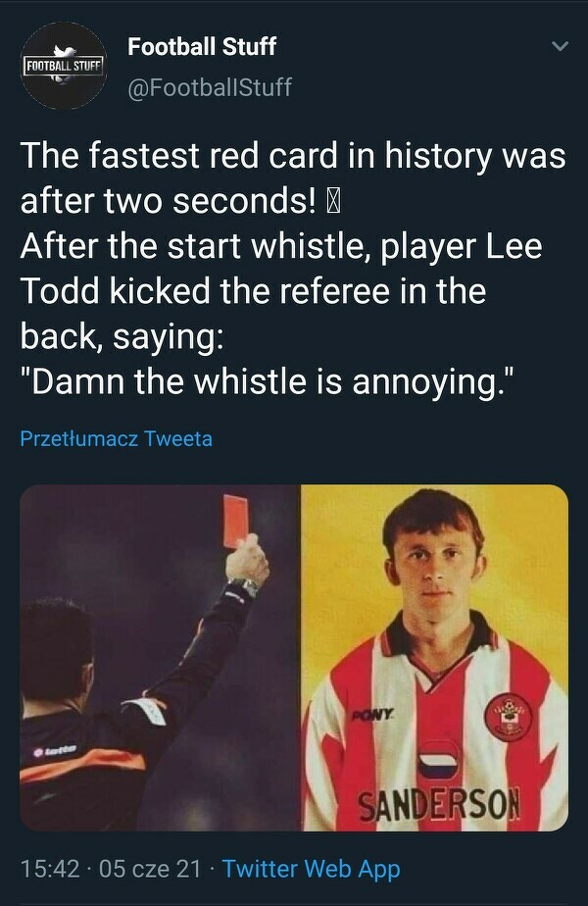
Task: Click the Football Stuff display name
Action: [202, 46]
